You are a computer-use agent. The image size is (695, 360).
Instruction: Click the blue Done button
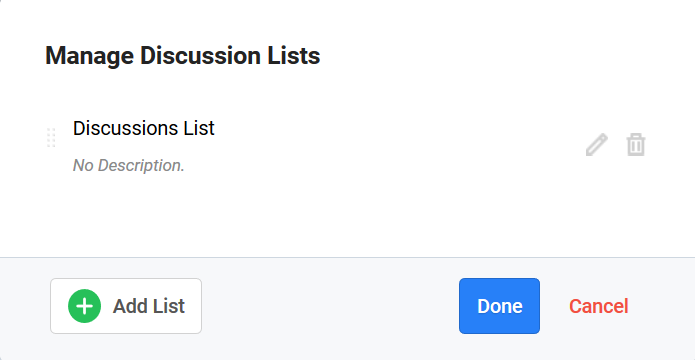(500, 306)
